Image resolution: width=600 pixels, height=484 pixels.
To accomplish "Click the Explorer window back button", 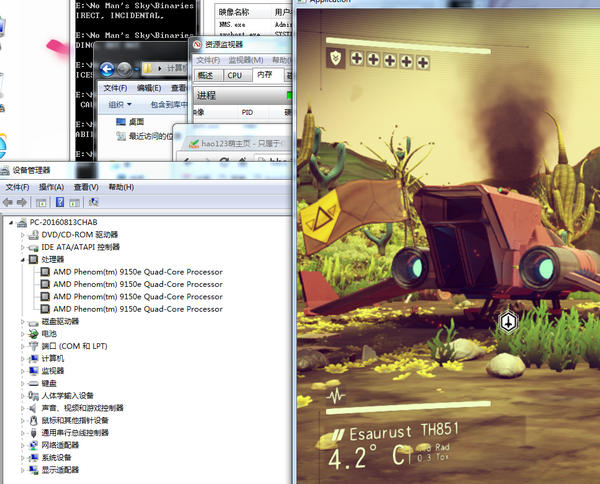I will pyautogui.click(x=107, y=69).
